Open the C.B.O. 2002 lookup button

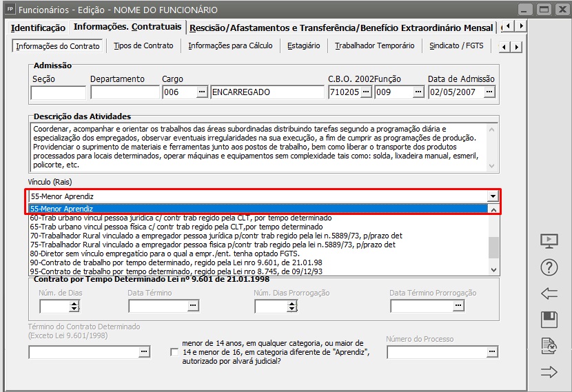366,92
